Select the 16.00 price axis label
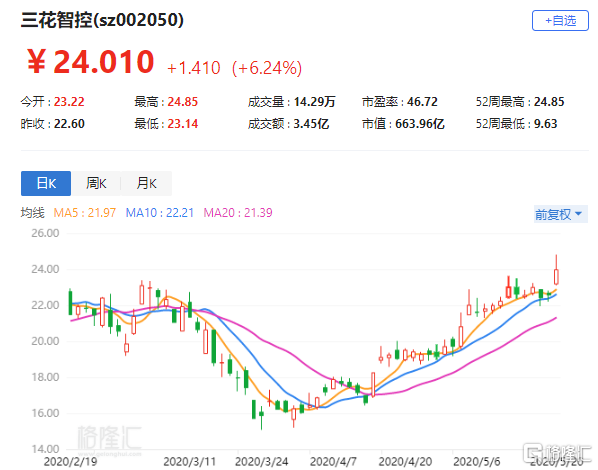The height and width of the screenshot is (470, 598). 45,413
